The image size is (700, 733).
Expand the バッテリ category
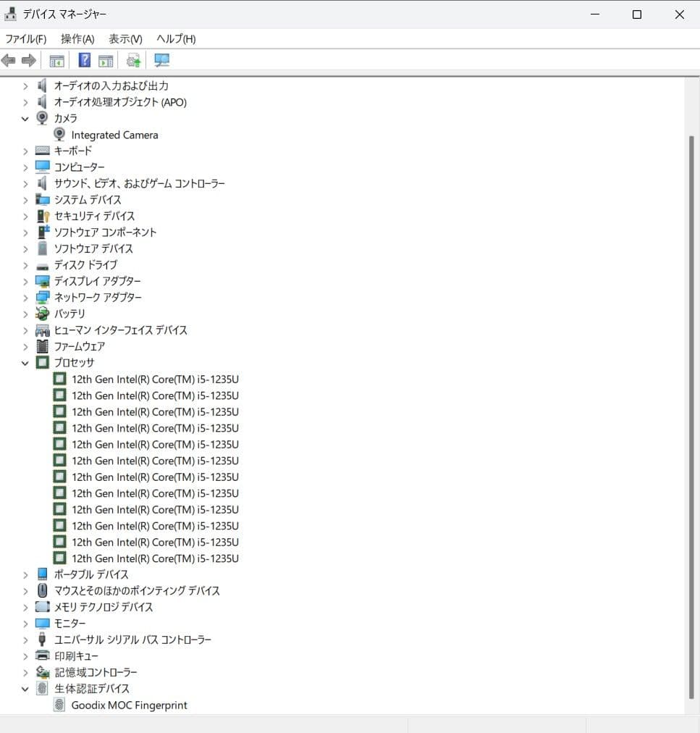pos(25,314)
